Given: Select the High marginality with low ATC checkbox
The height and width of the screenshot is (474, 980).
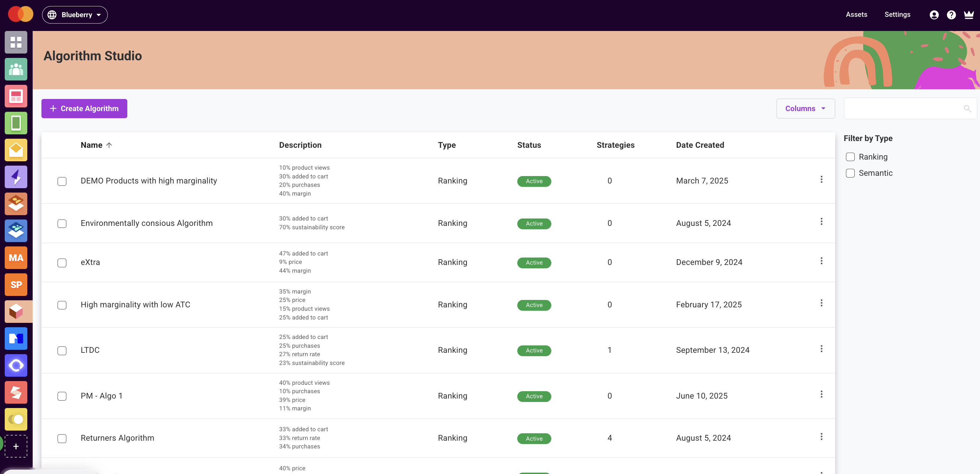Looking at the screenshot, I should tap(62, 305).
